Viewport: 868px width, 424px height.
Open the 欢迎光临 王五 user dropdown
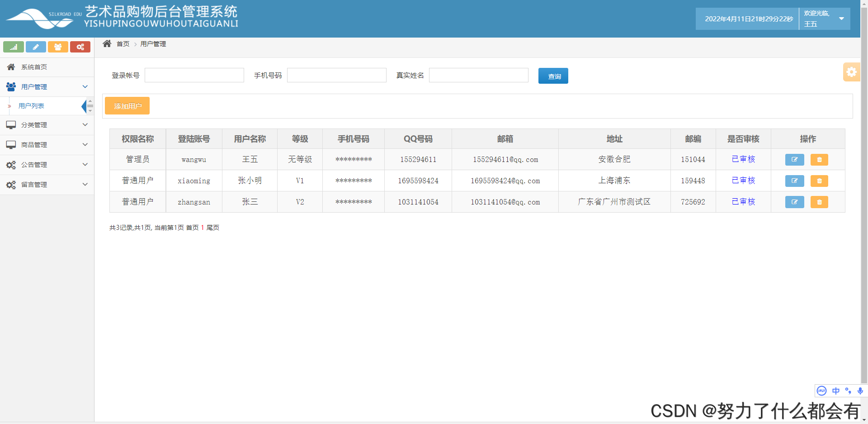tap(825, 19)
